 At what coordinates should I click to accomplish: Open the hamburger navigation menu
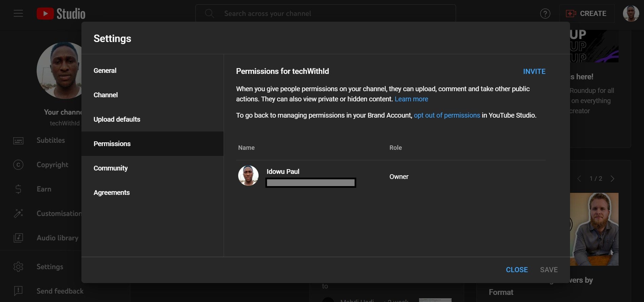[x=18, y=14]
